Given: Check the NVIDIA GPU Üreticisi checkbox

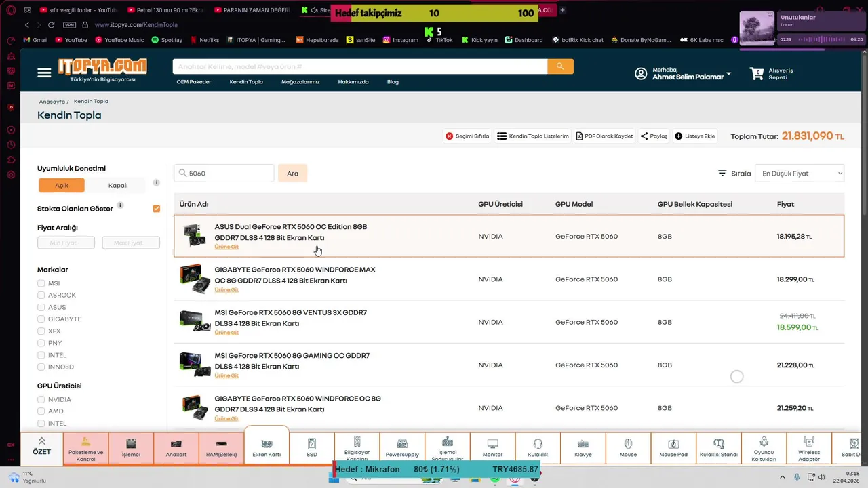Looking at the screenshot, I should point(41,399).
